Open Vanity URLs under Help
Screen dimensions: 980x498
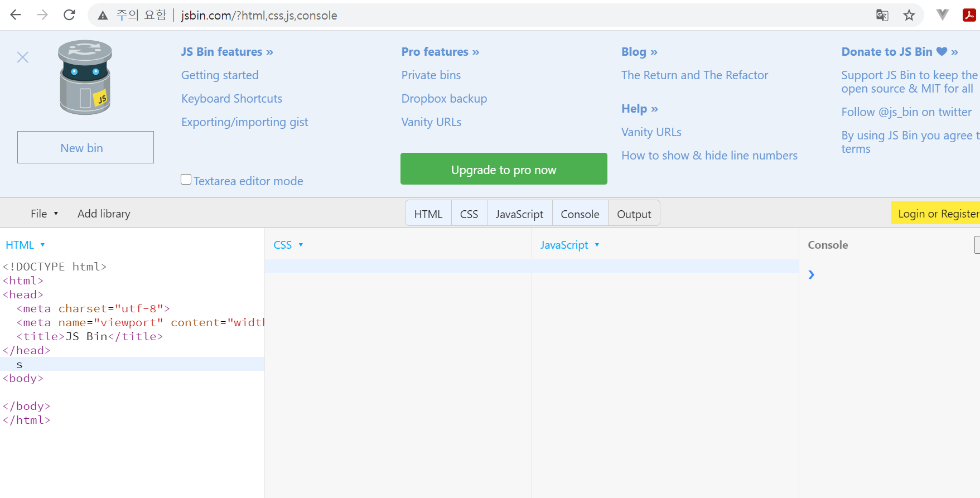[651, 132]
